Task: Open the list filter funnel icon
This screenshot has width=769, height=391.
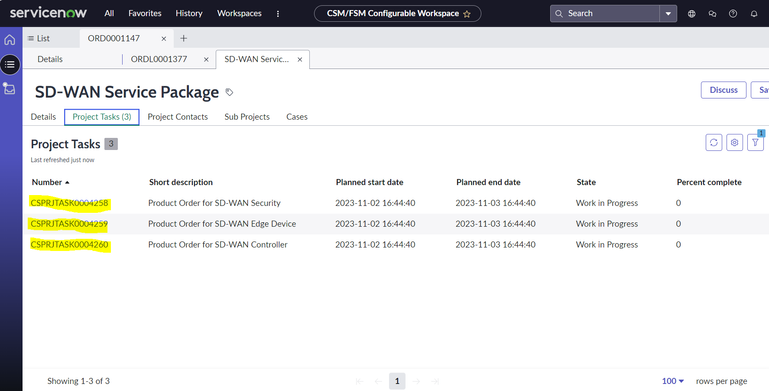Action: tap(755, 142)
